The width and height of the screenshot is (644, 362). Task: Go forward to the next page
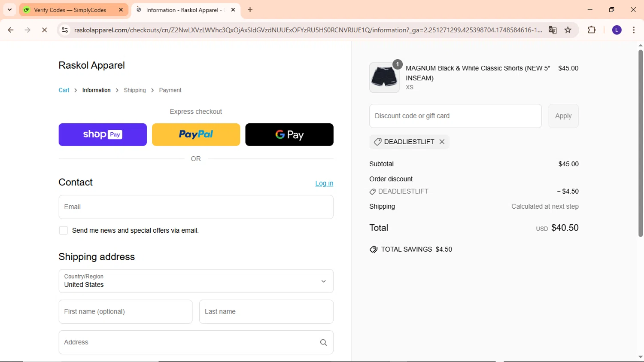coord(27,30)
